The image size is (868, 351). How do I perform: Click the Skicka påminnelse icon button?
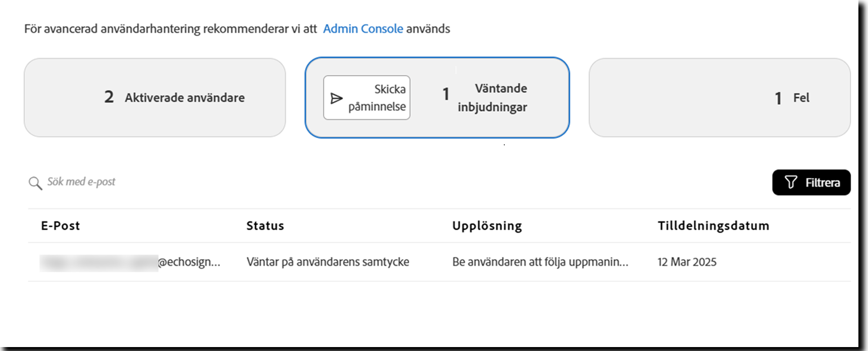point(367,97)
